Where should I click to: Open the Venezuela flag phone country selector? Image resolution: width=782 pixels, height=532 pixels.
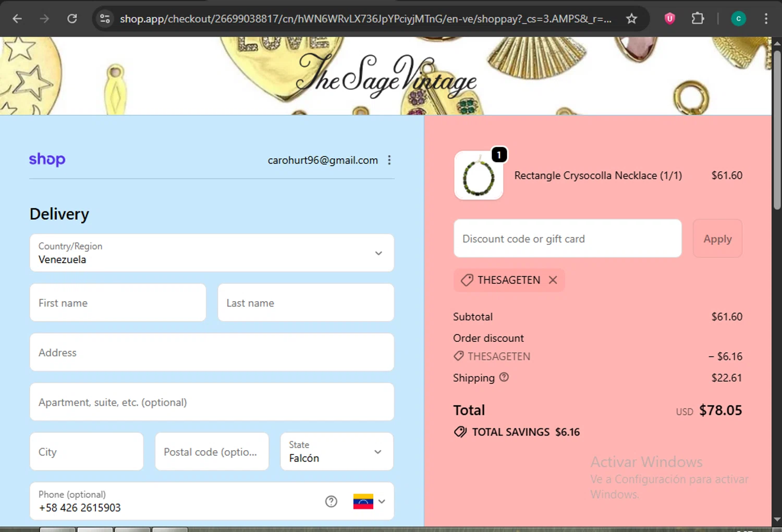[369, 501]
